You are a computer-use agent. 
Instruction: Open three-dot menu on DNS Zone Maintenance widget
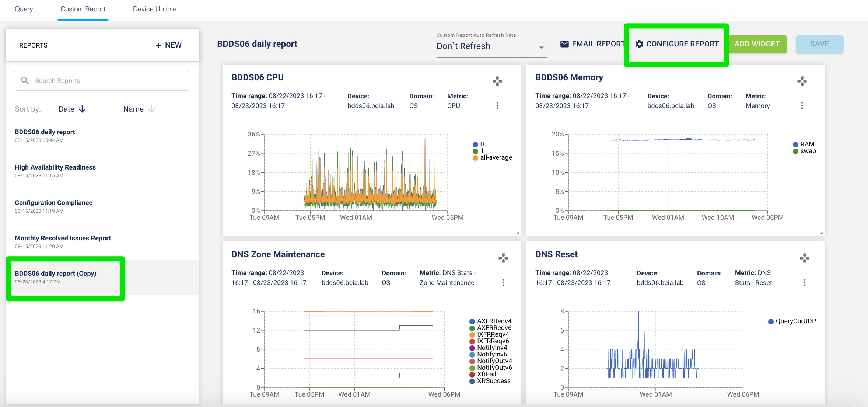503,282
